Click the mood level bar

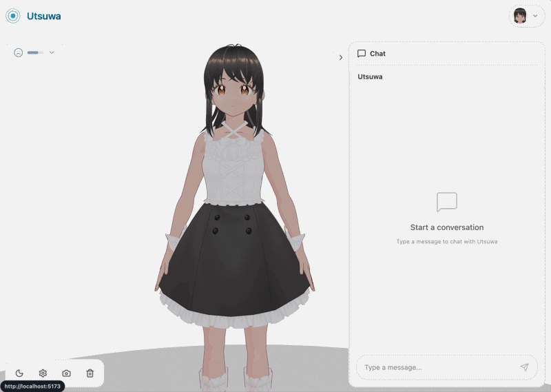pyautogui.click(x=35, y=52)
